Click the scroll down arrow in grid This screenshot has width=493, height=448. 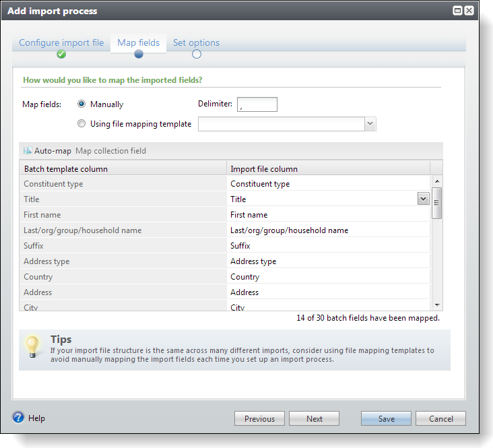coord(436,305)
